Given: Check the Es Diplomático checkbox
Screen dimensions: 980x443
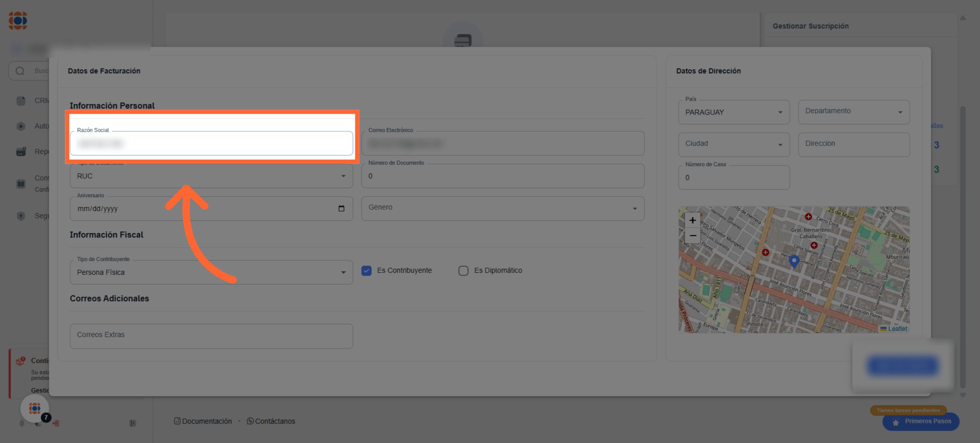Looking at the screenshot, I should (x=463, y=271).
